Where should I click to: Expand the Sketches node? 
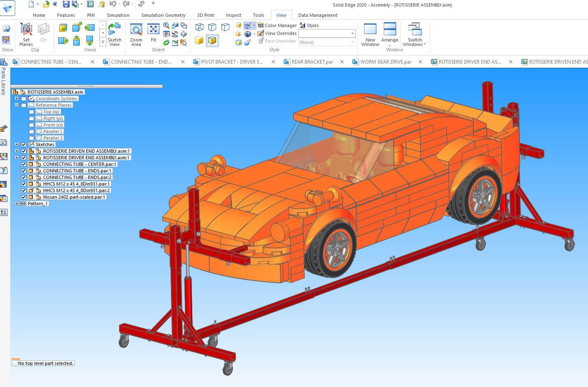pos(17,144)
